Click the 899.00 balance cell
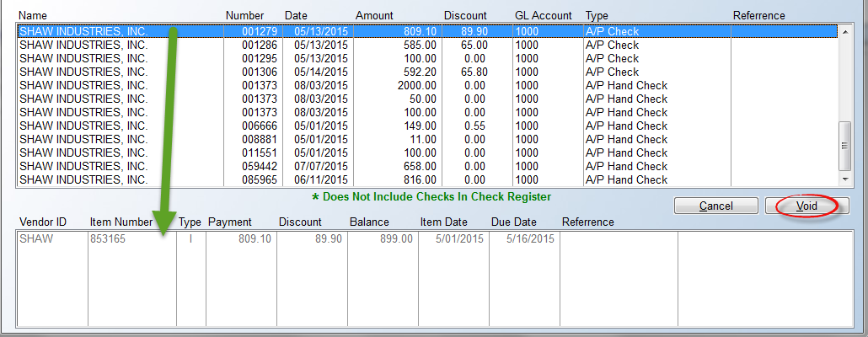Screen dimensions: 868x337 396,239
